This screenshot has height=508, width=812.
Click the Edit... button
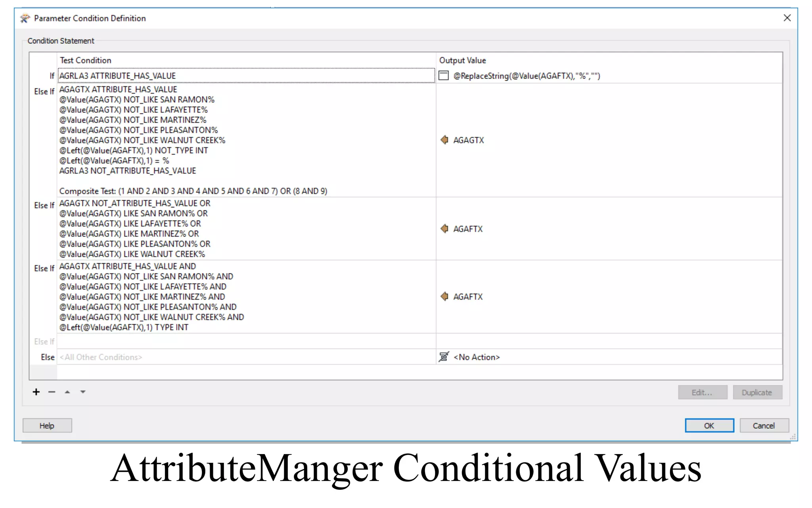[703, 393]
